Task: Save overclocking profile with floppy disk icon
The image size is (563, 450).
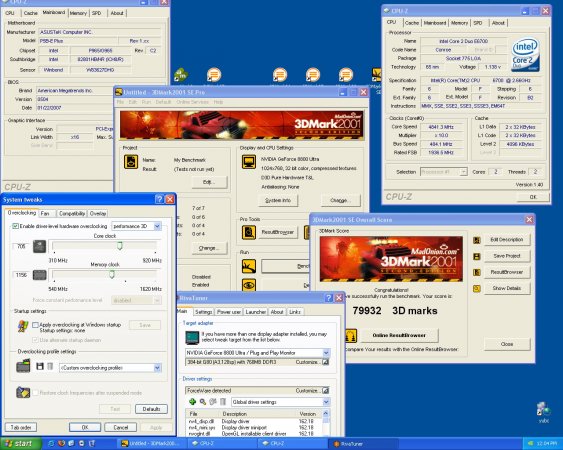Action: coord(40,366)
